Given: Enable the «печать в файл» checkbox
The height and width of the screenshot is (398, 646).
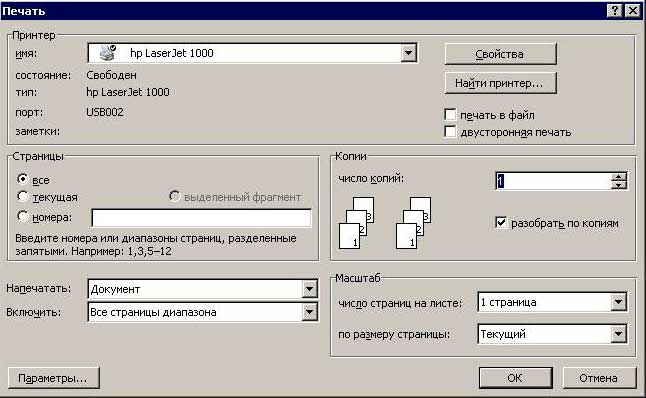Looking at the screenshot, I should click(x=450, y=114).
